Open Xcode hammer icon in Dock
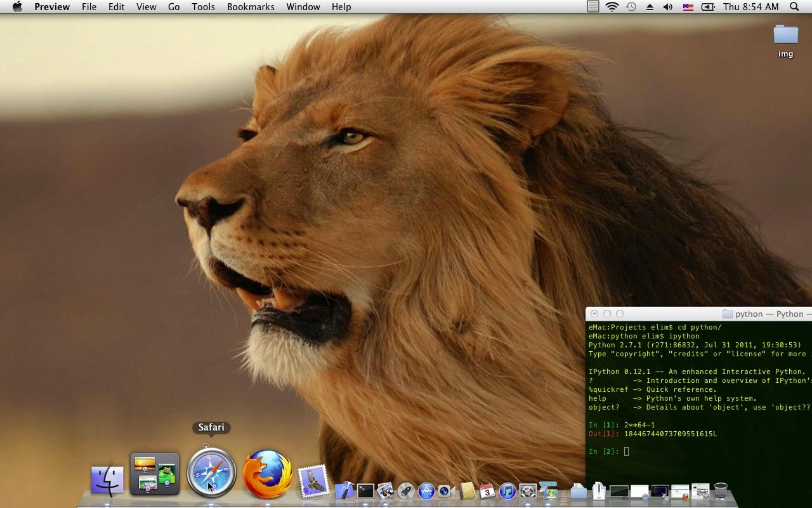The image size is (812, 508). click(x=344, y=490)
